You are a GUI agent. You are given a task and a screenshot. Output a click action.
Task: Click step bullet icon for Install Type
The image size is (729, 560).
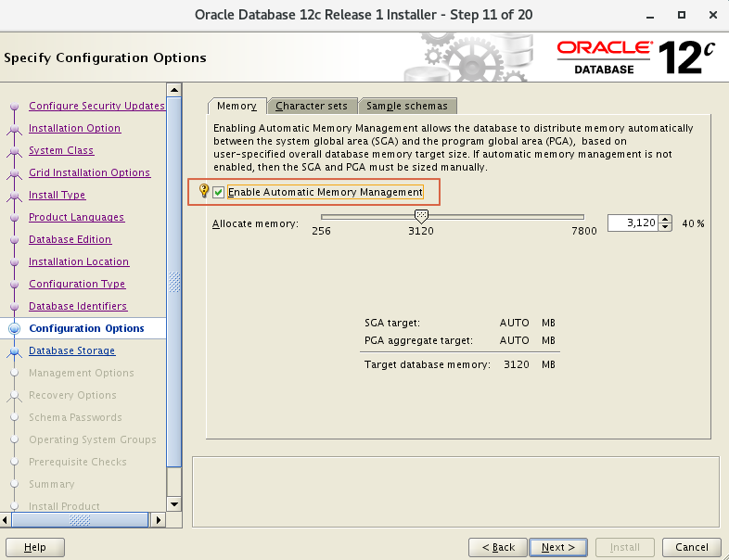15,196
